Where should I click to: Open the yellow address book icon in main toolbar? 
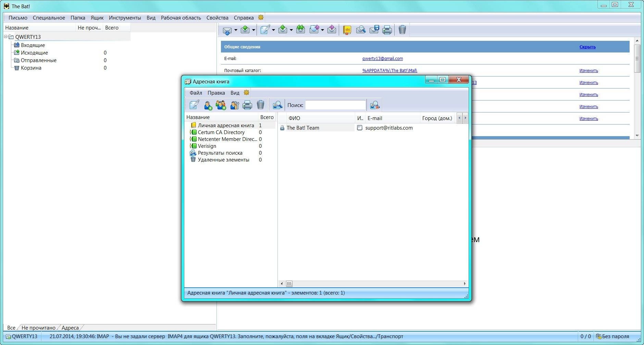click(347, 30)
